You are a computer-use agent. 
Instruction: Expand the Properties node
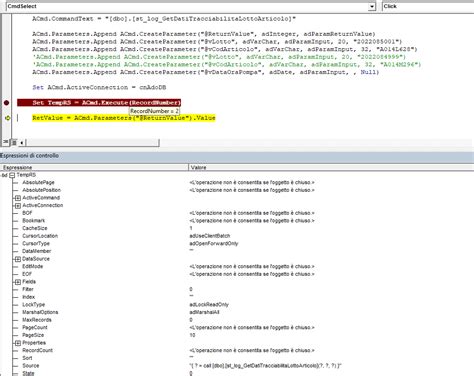coord(18,343)
